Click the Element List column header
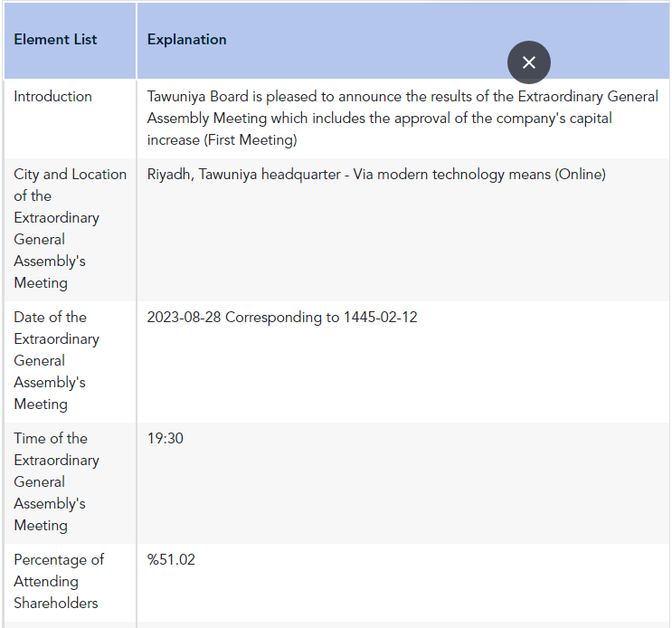Screen dimensions: 672x628 click(x=55, y=40)
